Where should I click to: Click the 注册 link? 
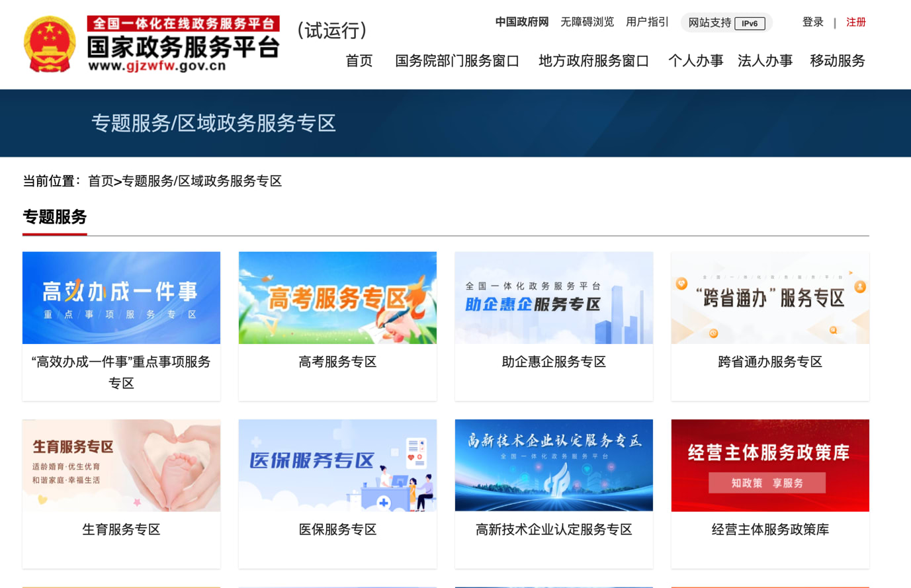pos(856,21)
